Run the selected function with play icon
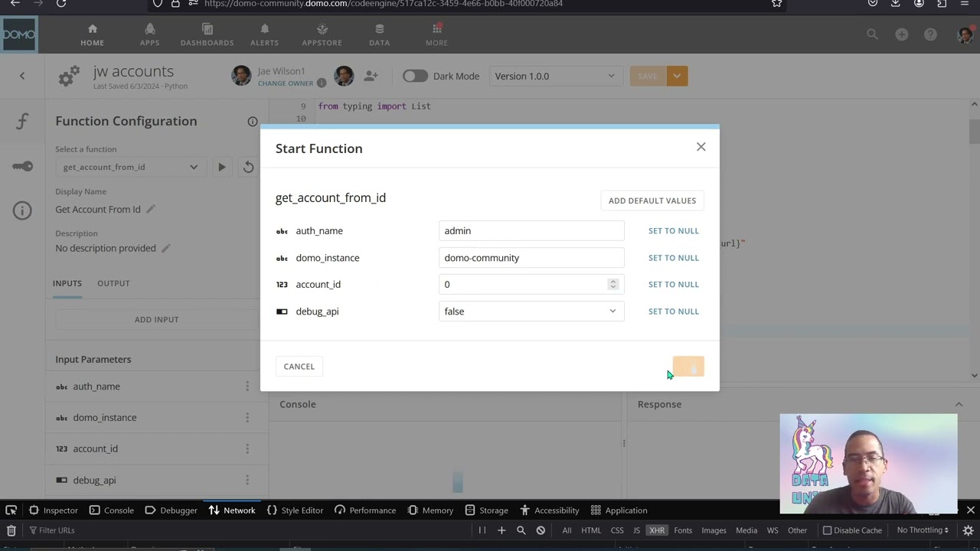The image size is (980, 551). (x=221, y=167)
